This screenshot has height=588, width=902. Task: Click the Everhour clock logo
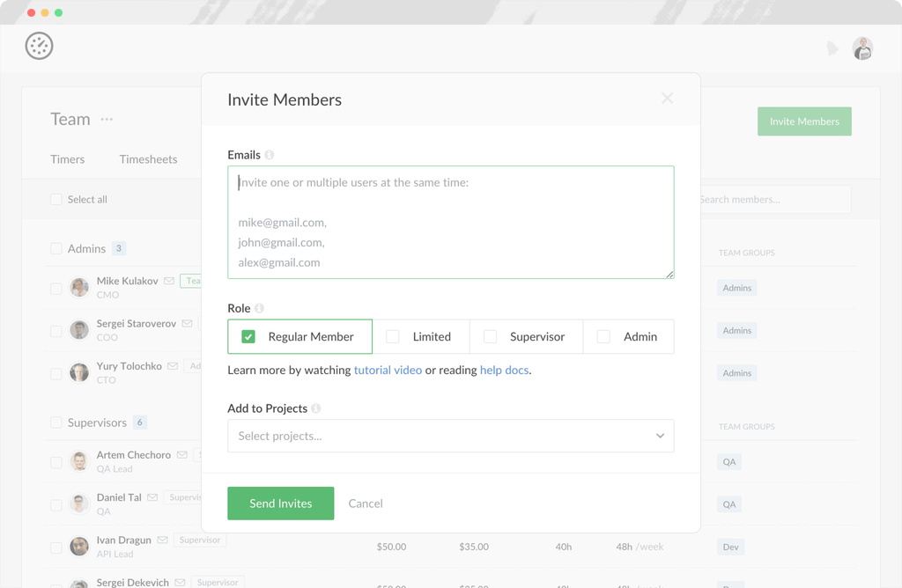pos(39,46)
